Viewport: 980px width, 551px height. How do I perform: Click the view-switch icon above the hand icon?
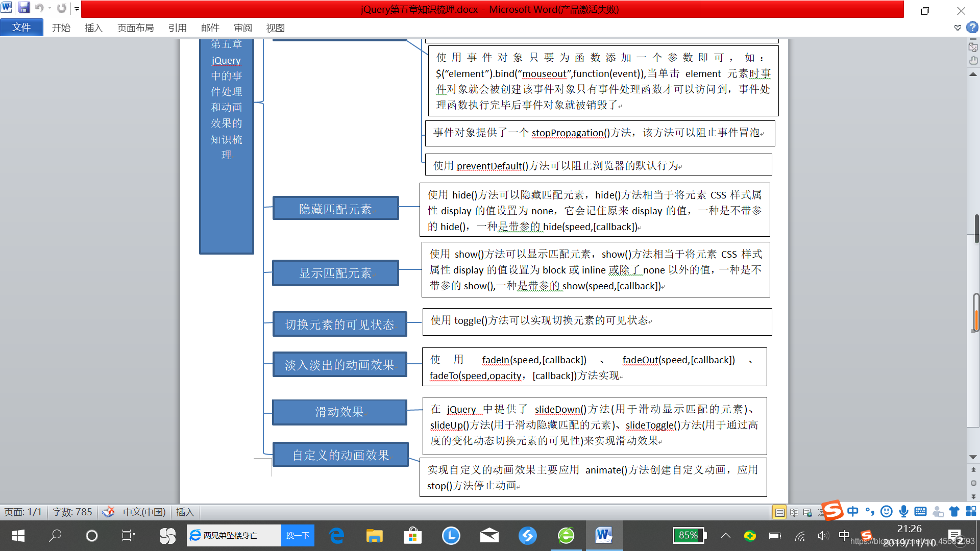point(973,46)
